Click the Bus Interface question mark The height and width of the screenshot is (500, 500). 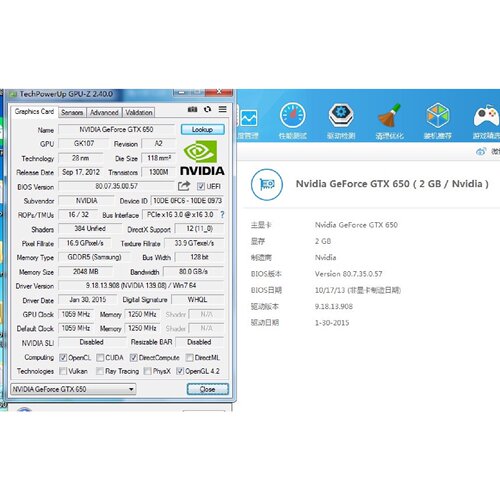(x=222, y=215)
